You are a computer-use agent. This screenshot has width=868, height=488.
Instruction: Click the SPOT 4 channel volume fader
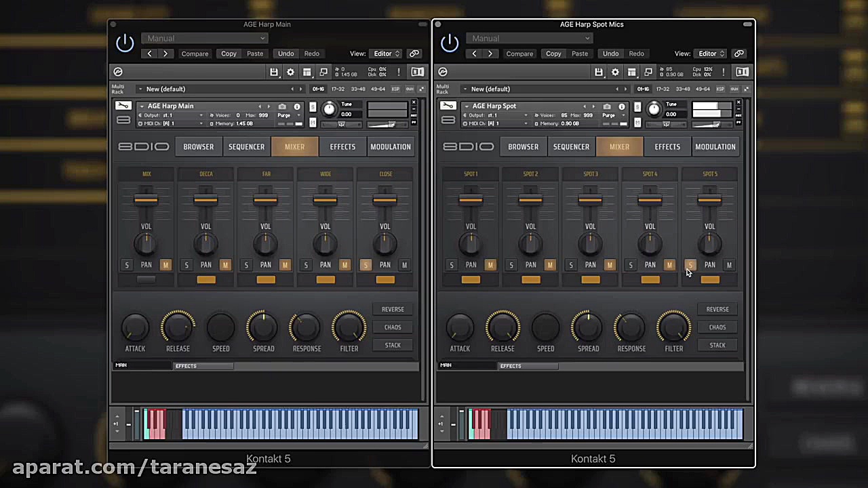[650, 199]
